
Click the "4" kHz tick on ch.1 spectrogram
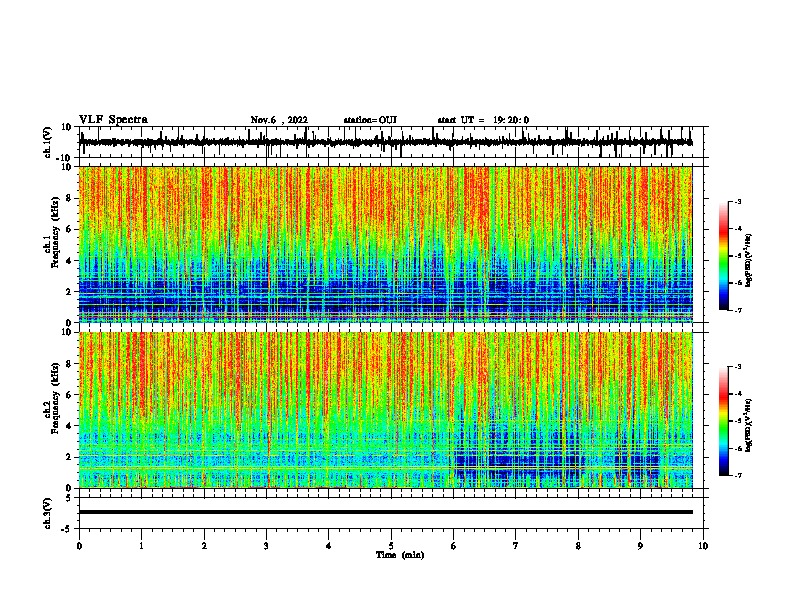(x=69, y=261)
